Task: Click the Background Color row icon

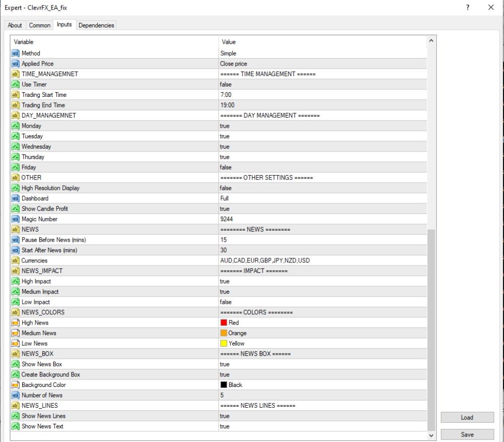Action: tap(15, 385)
